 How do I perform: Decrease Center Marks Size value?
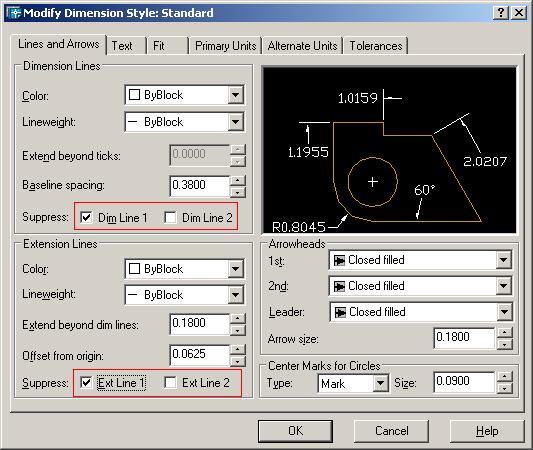point(505,388)
